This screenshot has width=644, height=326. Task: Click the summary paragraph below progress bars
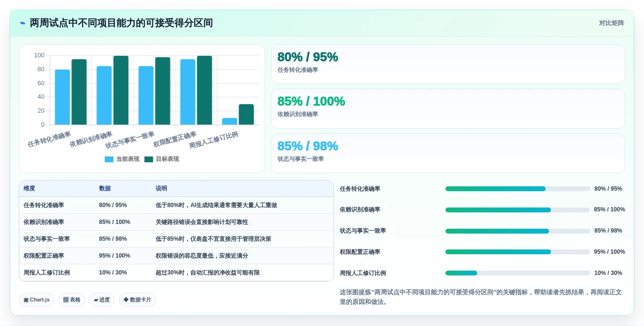point(481,297)
